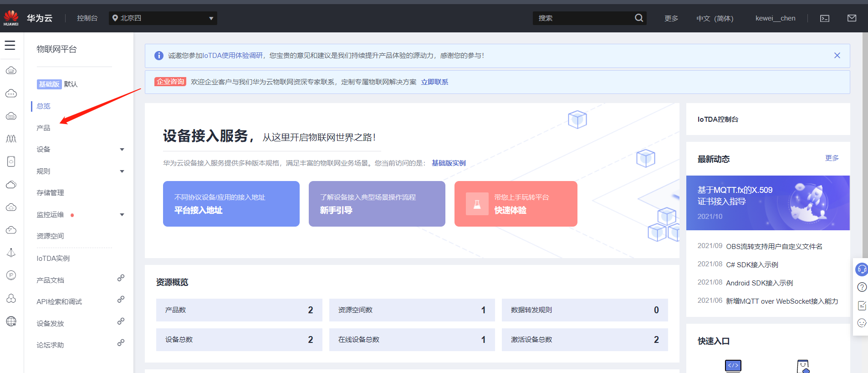Select 产品 in the left menu
The image size is (868, 373).
coord(43,128)
